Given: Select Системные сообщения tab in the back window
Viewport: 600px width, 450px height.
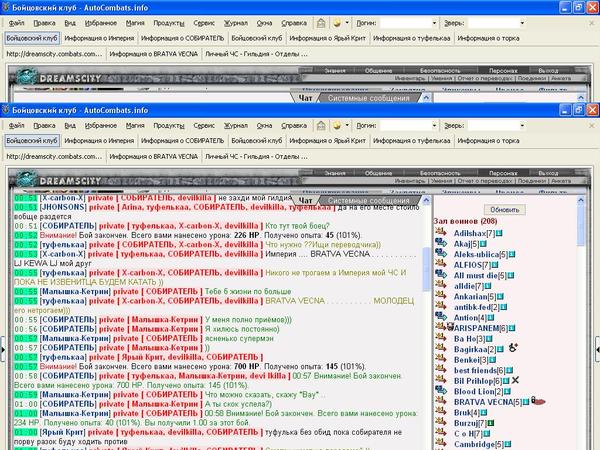Looking at the screenshot, I should tap(368, 98).
